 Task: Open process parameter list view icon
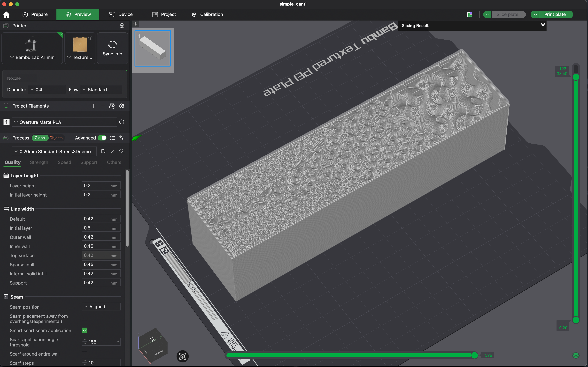(x=113, y=138)
